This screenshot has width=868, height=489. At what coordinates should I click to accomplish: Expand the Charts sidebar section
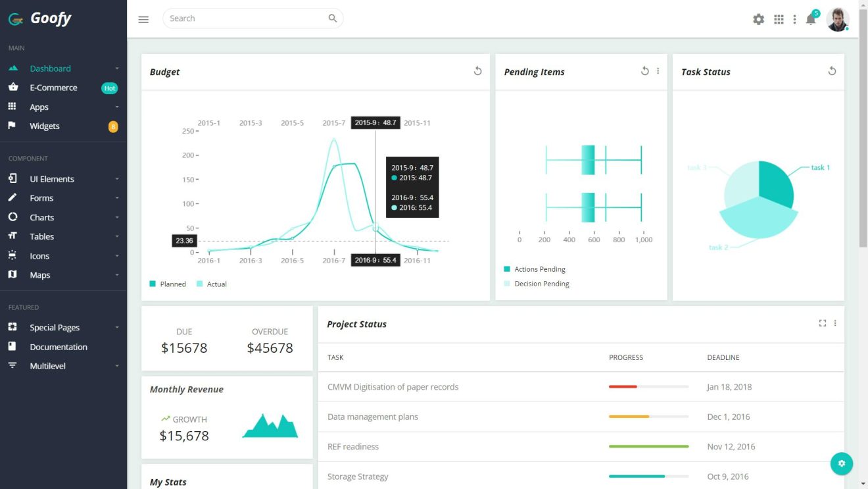(41, 217)
